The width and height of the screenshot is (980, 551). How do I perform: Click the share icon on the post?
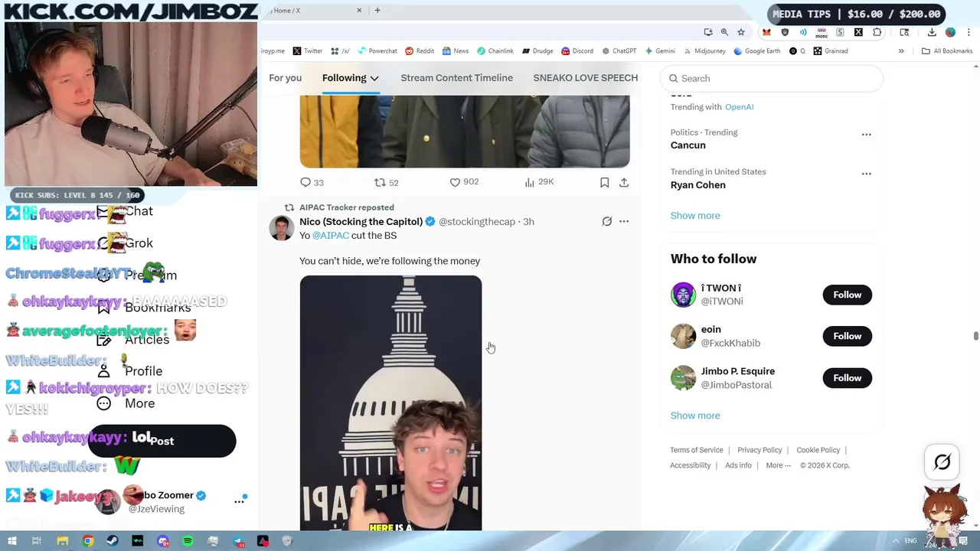[x=624, y=182]
